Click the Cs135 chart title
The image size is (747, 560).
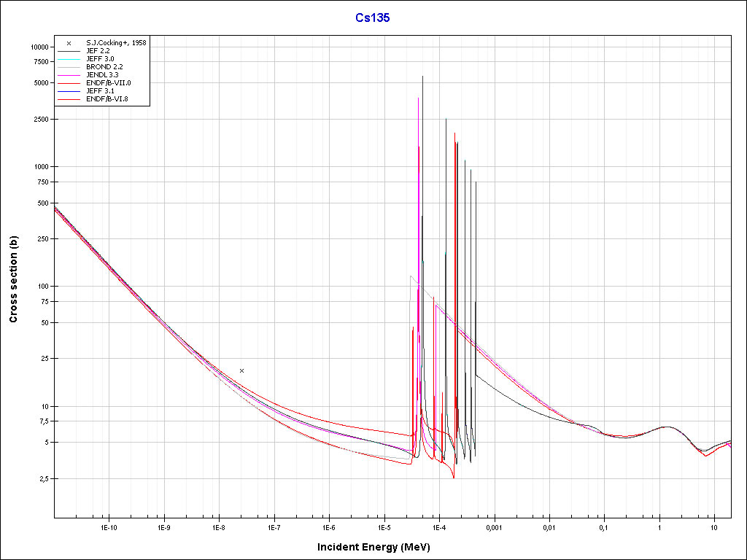click(373, 18)
